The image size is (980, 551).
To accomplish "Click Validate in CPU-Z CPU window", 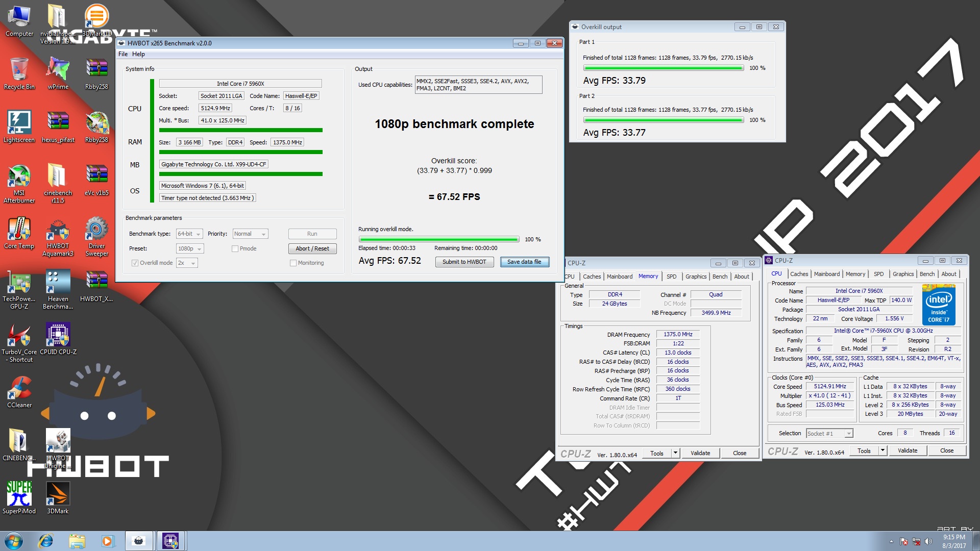I will tap(908, 451).
